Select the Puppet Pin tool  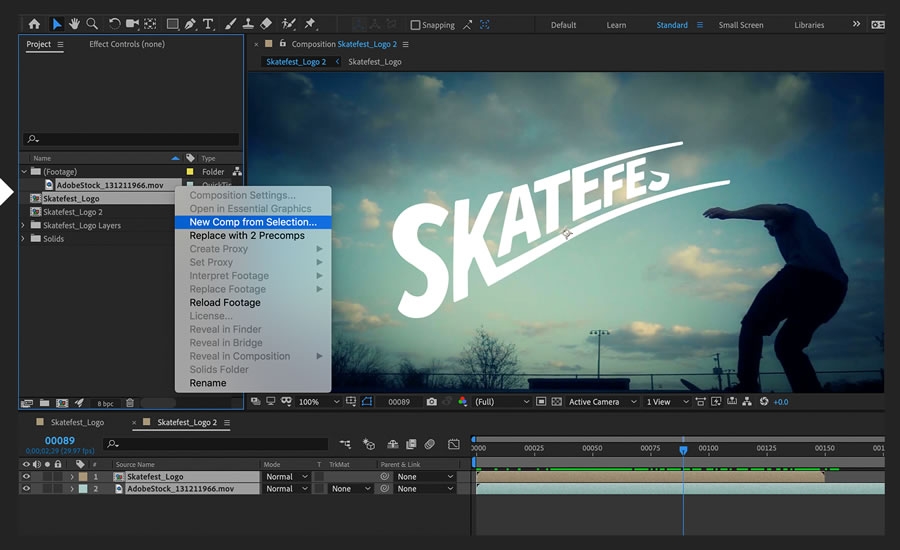tap(310, 24)
